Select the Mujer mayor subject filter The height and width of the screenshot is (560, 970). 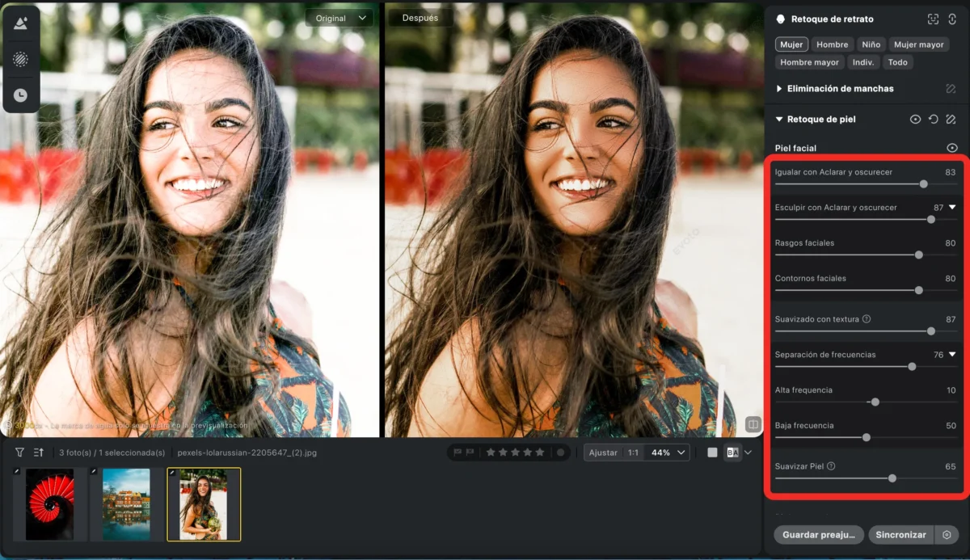tap(919, 44)
